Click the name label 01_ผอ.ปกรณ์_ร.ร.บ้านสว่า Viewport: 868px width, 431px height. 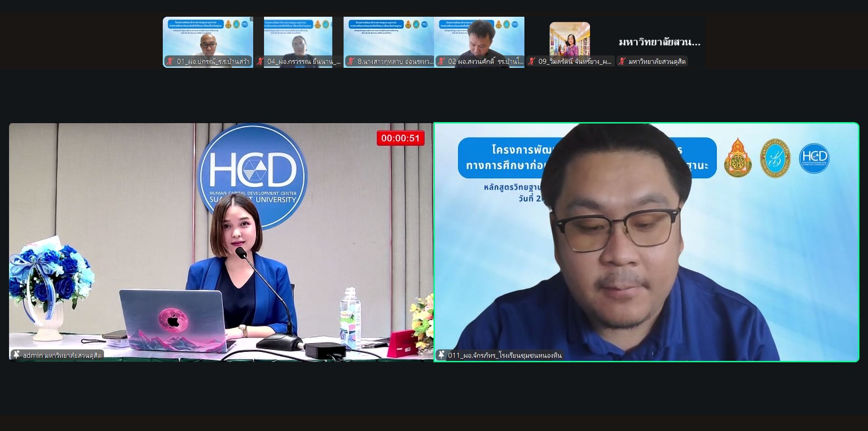[x=213, y=62]
